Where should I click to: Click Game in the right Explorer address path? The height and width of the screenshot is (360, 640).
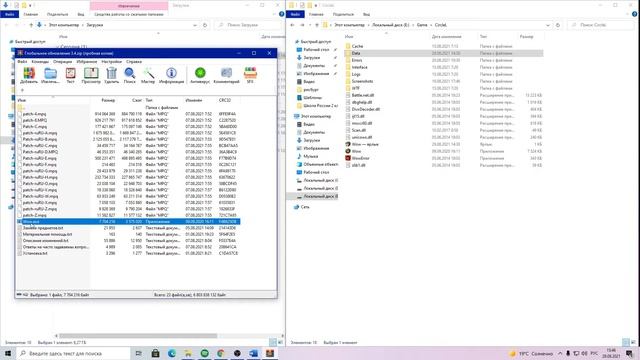point(422,25)
